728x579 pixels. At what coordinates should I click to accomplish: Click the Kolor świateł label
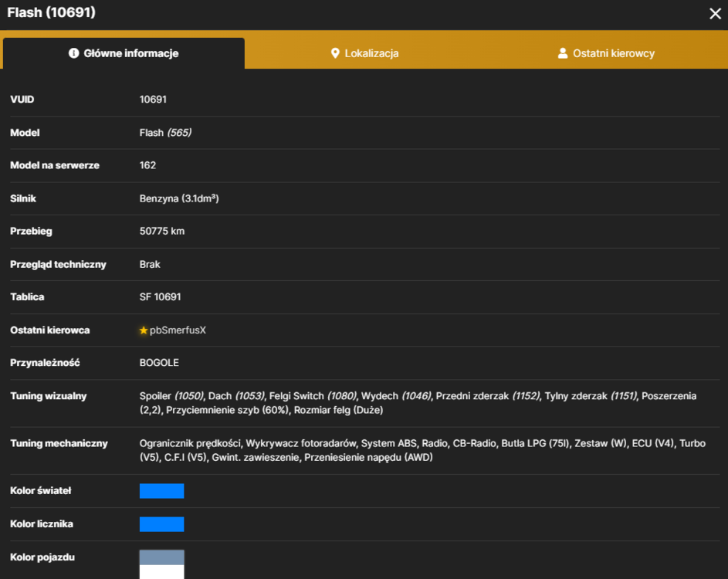coord(41,491)
